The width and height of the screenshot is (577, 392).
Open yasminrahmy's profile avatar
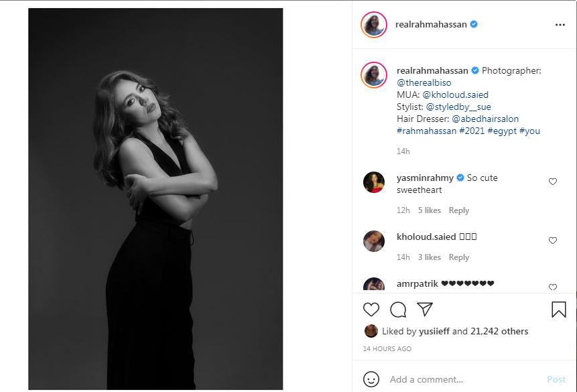coord(374,182)
